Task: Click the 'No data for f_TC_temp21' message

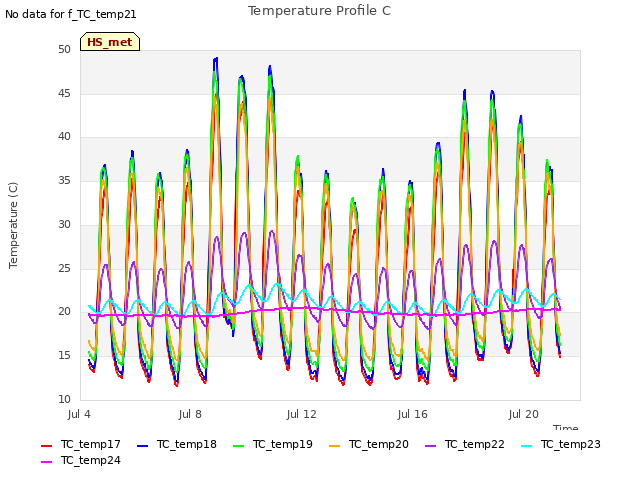Action: (x=71, y=14)
